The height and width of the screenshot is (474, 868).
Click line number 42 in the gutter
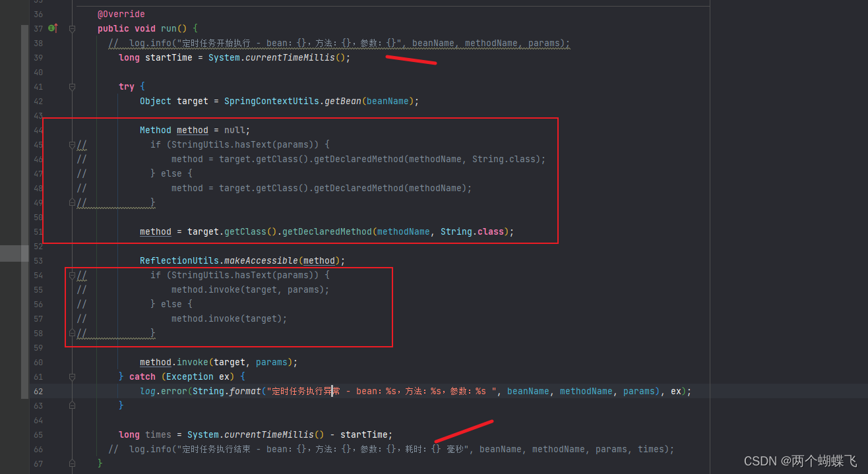click(x=38, y=101)
